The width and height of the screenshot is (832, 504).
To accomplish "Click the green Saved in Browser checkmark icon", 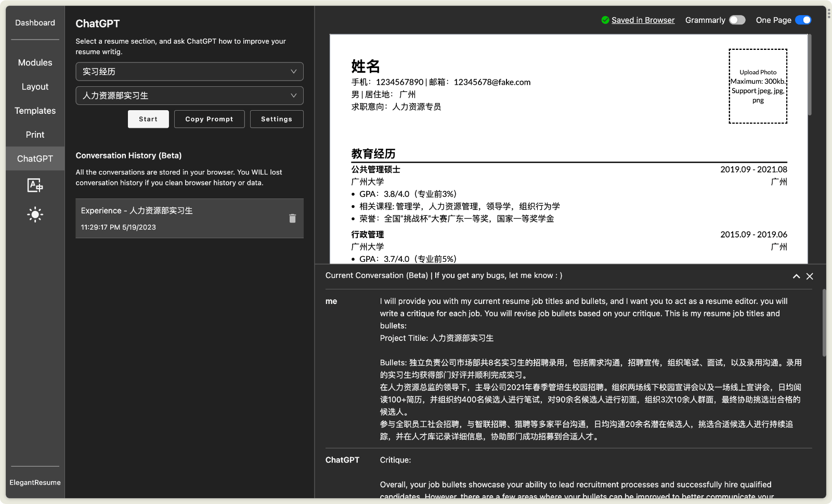I will pos(605,20).
